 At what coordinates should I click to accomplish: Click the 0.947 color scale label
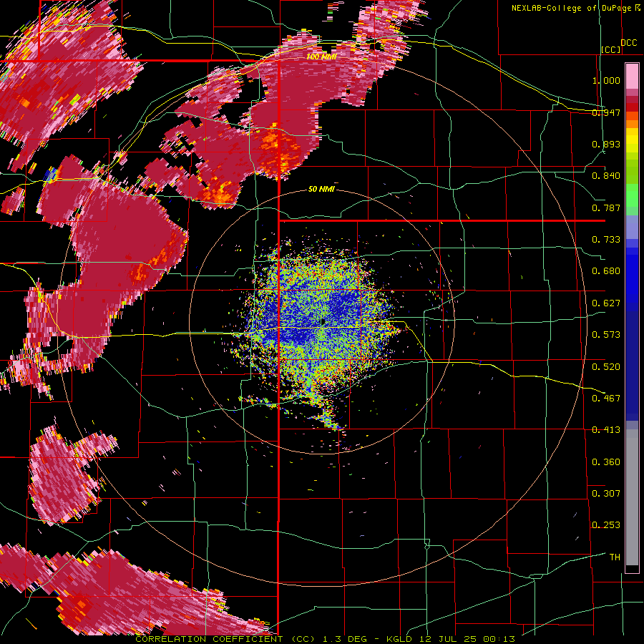point(606,112)
